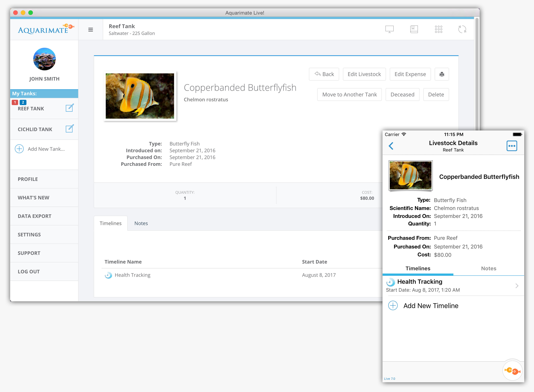Tap the Live 7.0 version label
This screenshot has width=534, height=392.
tap(389, 378)
